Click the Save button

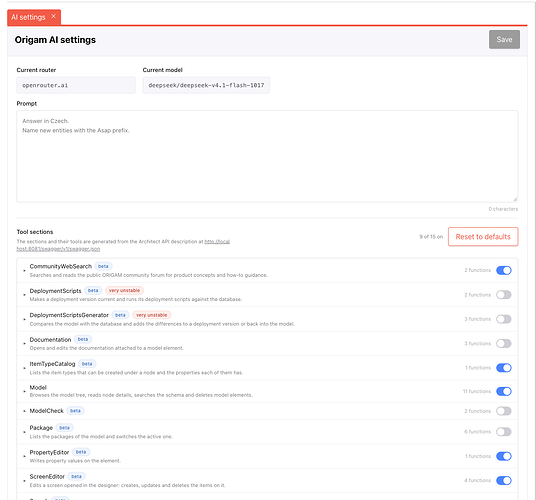(x=504, y=39)
